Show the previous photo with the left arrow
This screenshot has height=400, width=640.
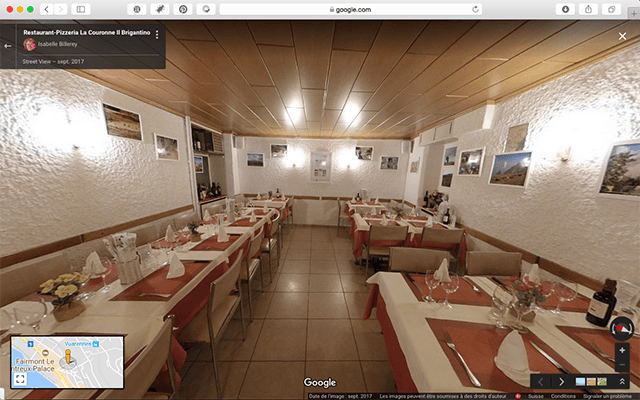coord(541,381)
